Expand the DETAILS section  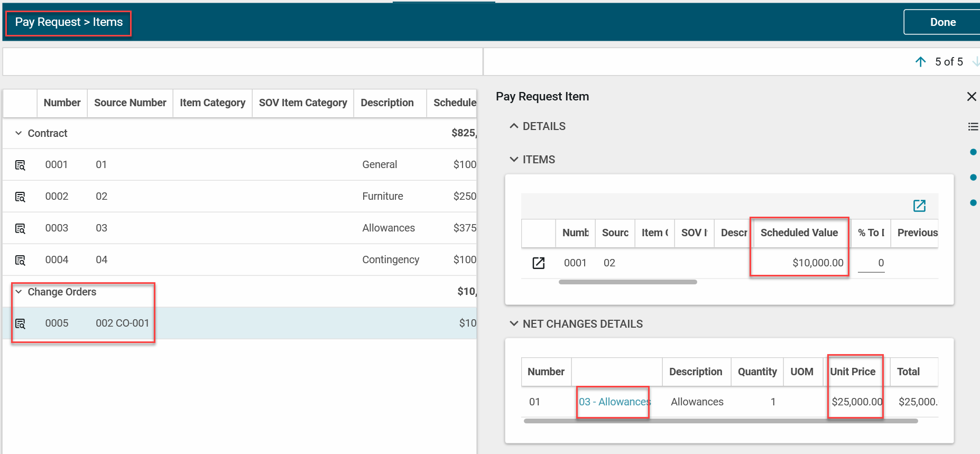click(514, 126)
